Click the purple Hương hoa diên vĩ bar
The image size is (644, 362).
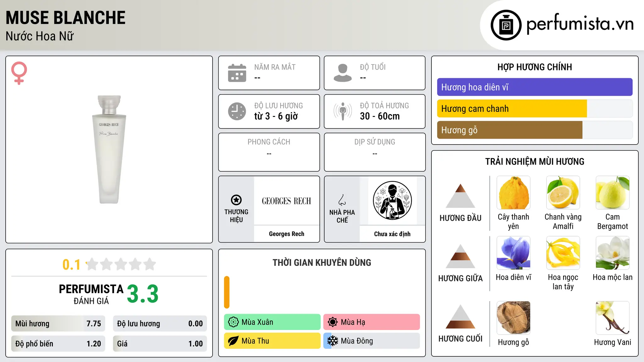pos(535,87)
